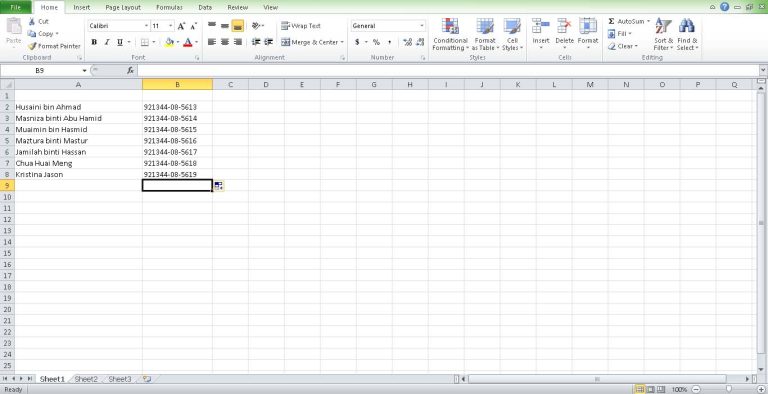Toggle italic formatting

coord(107,42)
